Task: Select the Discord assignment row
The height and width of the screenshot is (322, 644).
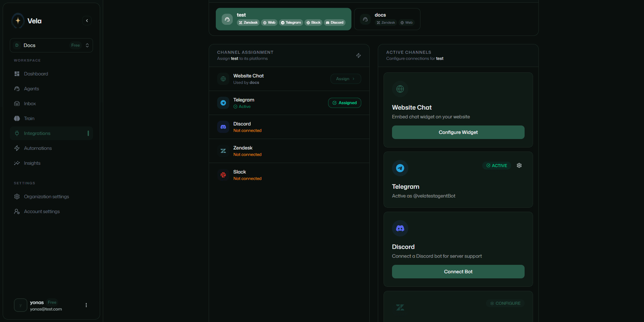Action: click(289, 127)
